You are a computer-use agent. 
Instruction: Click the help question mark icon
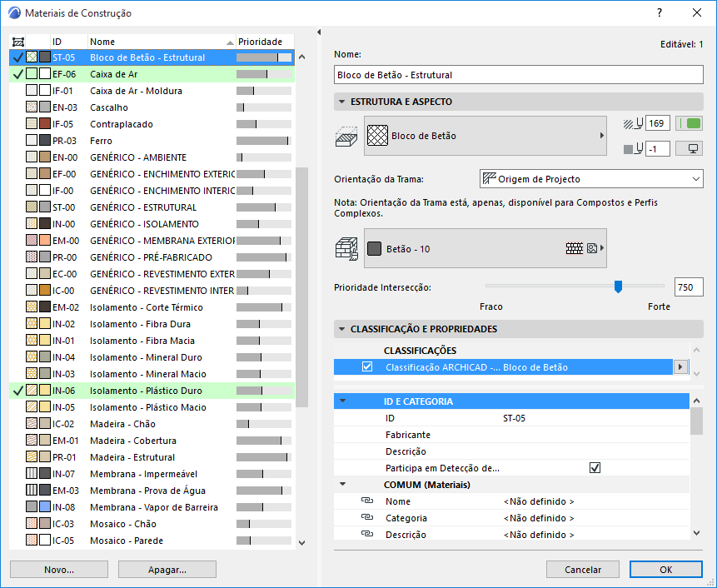pos(660,12)
